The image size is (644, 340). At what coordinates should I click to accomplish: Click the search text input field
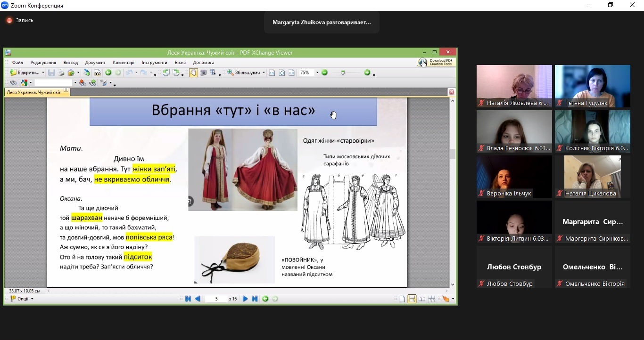click(53, 82)
